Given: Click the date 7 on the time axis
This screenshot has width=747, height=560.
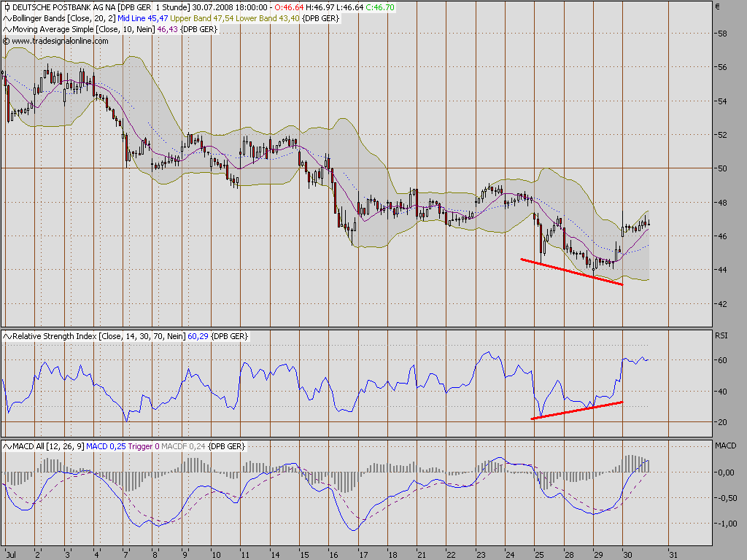Looking at the screenshot, I should coord(125,555).
